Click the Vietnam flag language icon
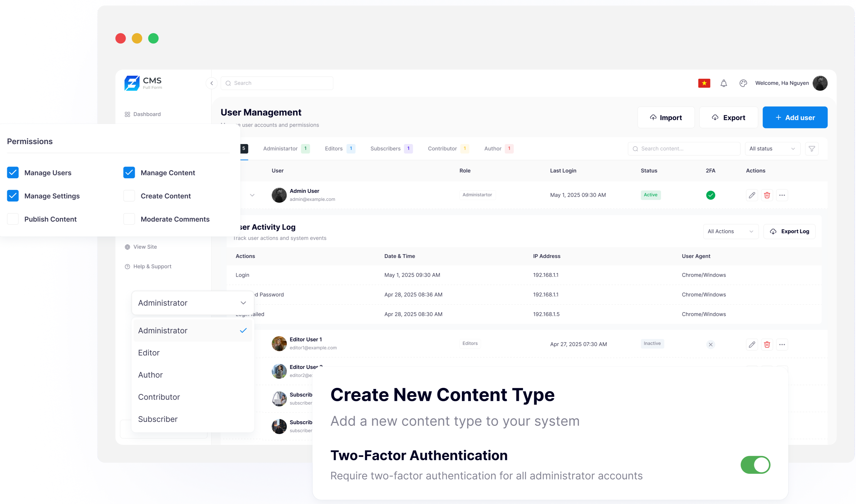Screen dimensions: 856x504 [704, 83]
